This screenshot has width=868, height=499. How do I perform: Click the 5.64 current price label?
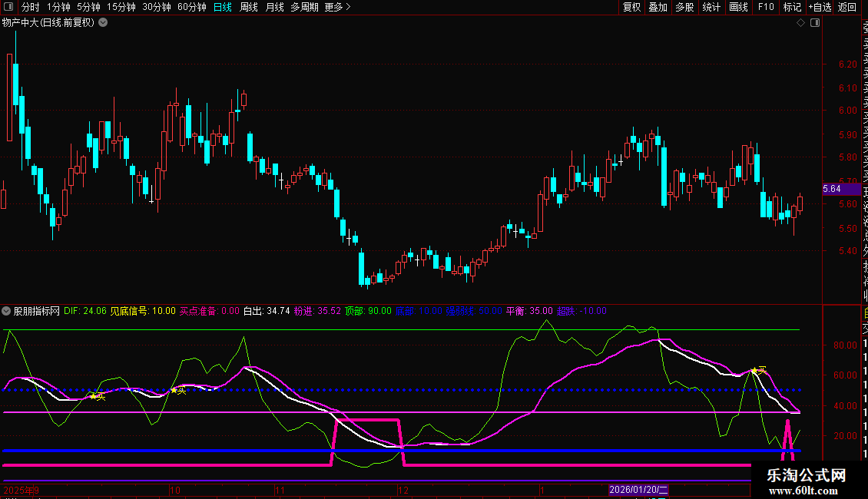(x=831, y=189)
